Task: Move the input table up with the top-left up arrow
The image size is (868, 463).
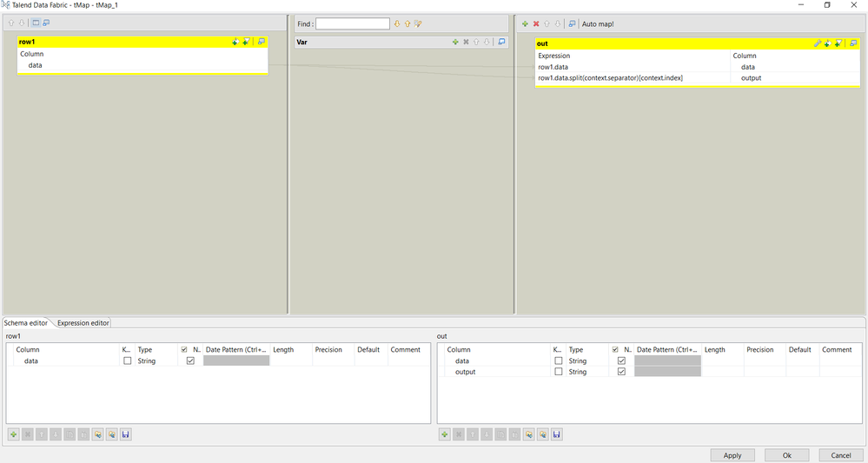Action: 11,23
